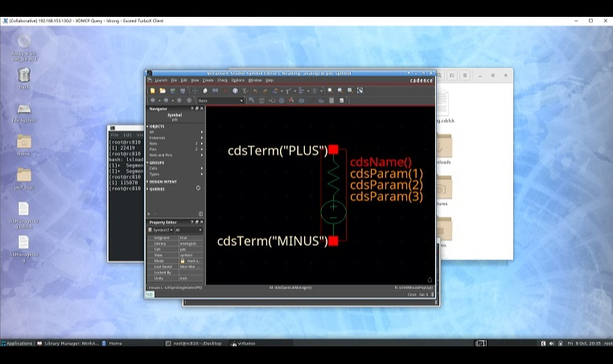
Task: Click the volume icon in system tray
Action: click(x=552, y=343)
